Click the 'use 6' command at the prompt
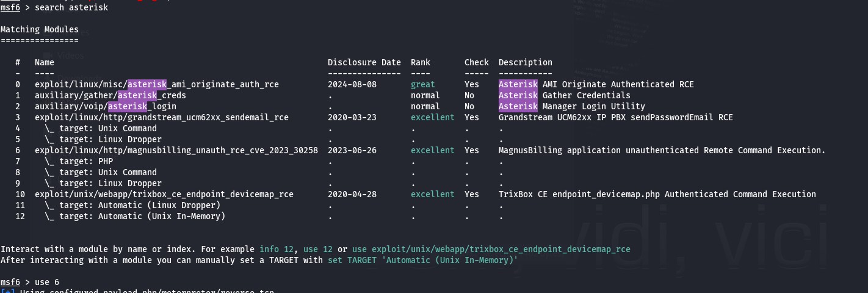The height and width of the screenshot is (293, 868). coord(46,282)
